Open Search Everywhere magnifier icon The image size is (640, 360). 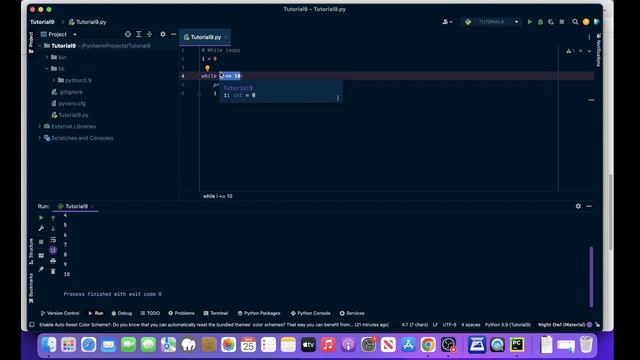pos(575,22)
